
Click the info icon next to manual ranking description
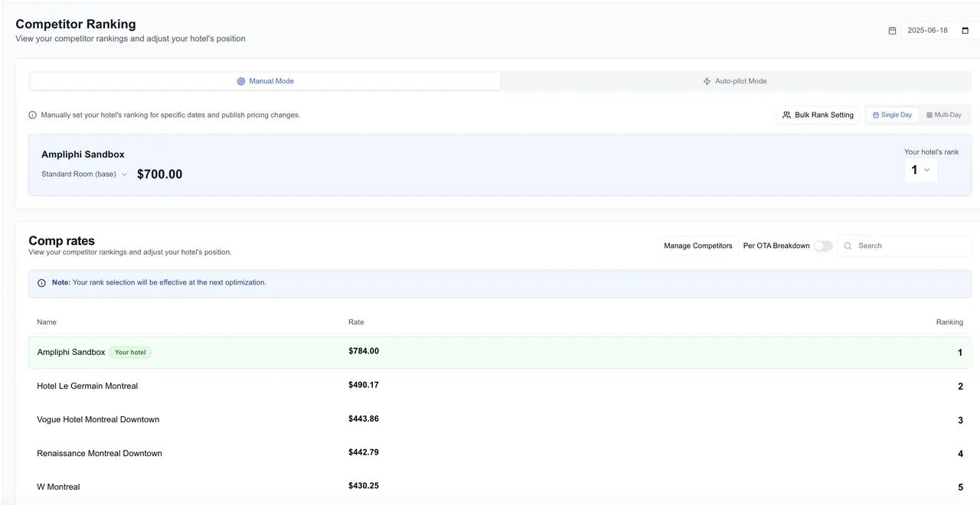click(x=33, y=115)
